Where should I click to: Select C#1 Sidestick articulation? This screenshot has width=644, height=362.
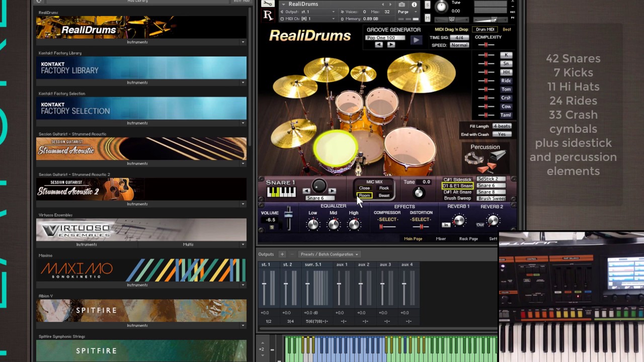457,179
